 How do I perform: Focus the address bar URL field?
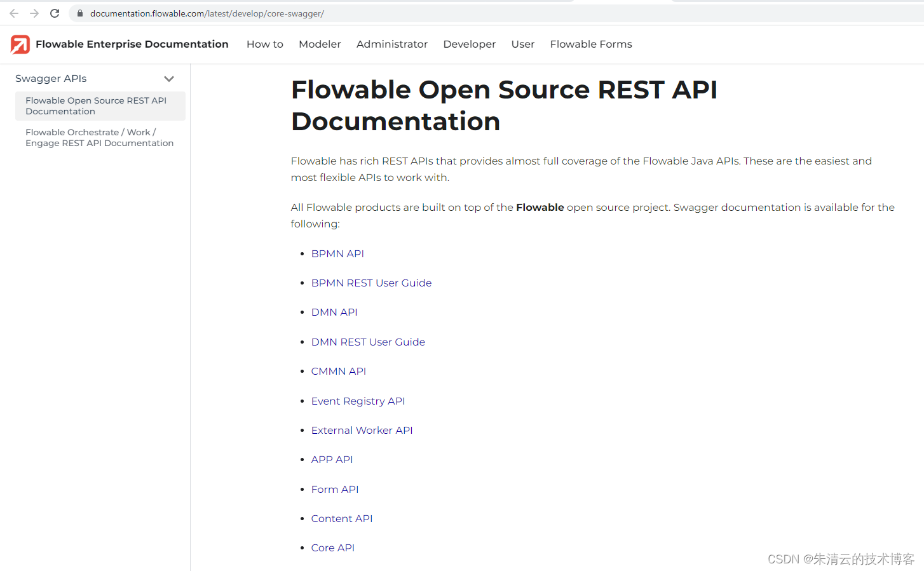[496, 13]
